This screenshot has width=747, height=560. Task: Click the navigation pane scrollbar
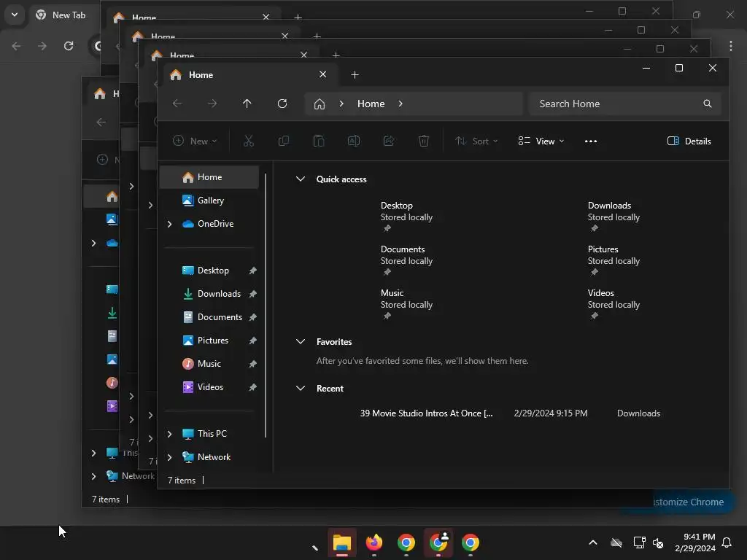266,306
